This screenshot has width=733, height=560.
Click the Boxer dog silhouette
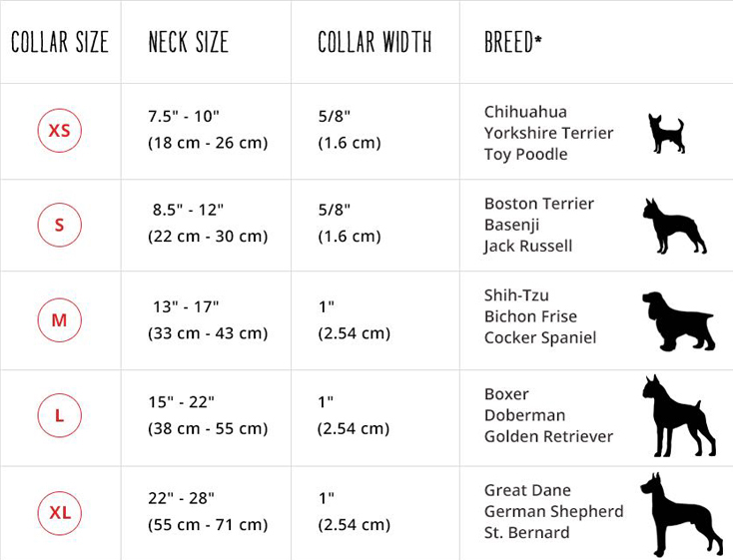[x=677, y=416]
